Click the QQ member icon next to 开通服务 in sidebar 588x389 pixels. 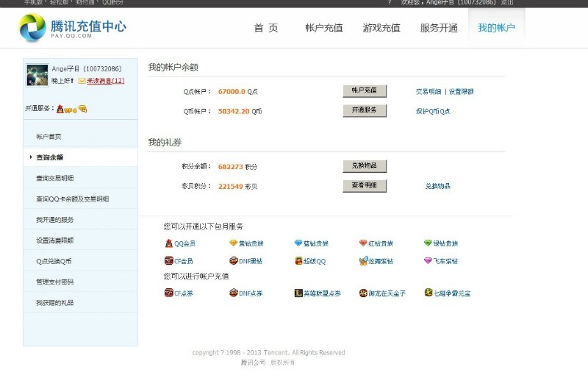tap(60, 109)
